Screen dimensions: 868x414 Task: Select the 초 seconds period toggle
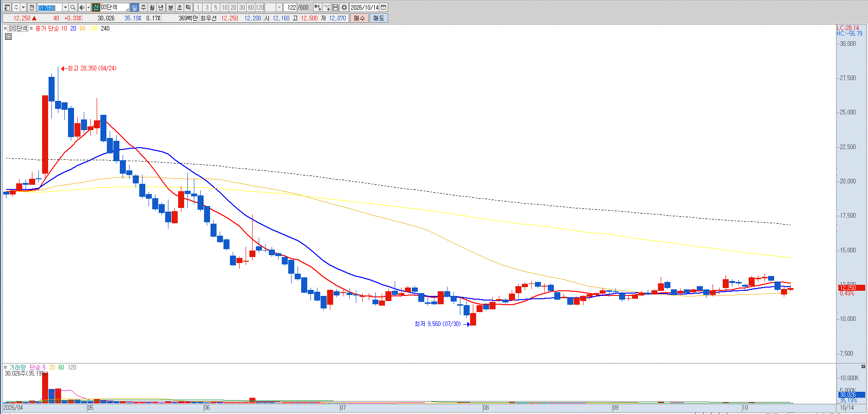coord(180,7)
